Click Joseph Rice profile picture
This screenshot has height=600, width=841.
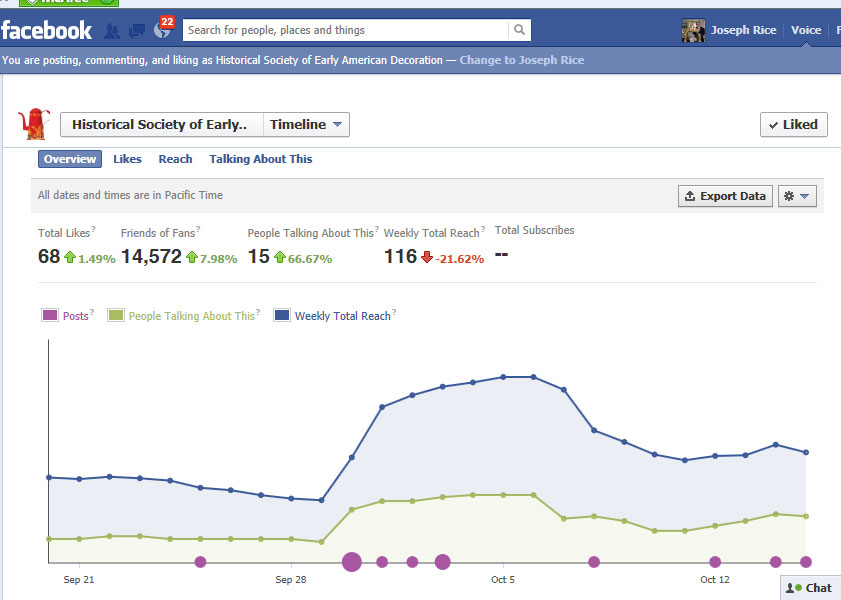click(693, 30)
